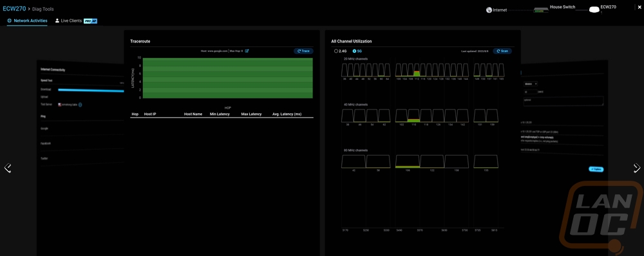Click 80 MHz channel 155 bar
Screen dimensions: 644x256
click(486, 161)
